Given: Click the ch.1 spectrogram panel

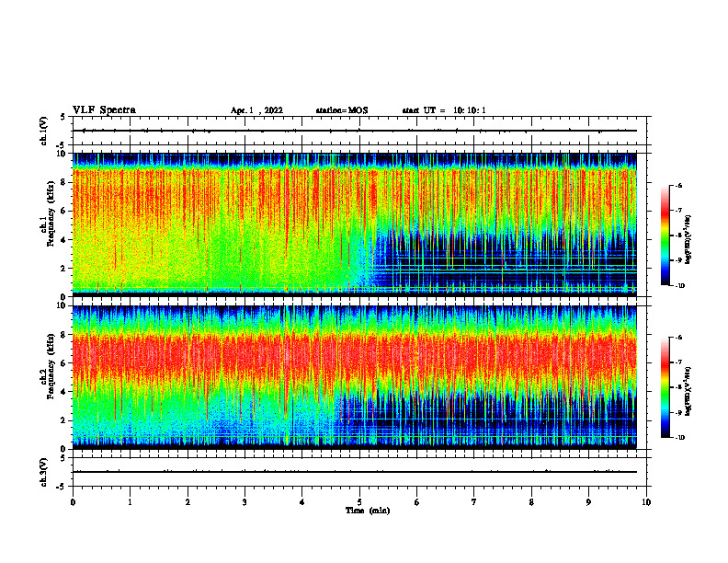Looking at the screenshot, I should point(354,224).
